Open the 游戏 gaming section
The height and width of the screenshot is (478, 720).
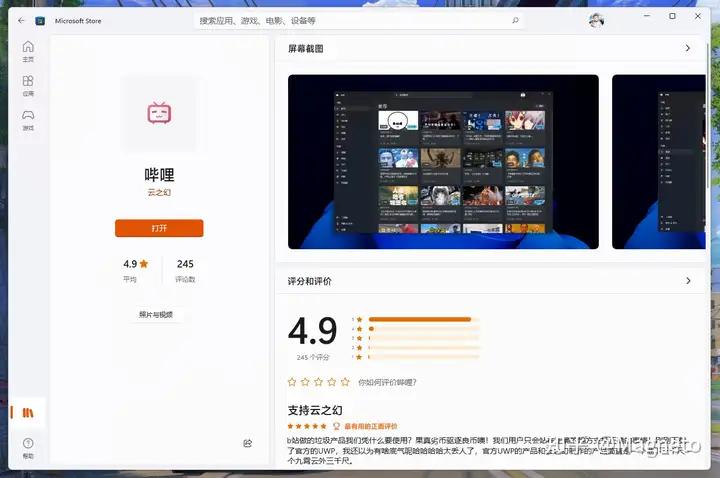[x=28, y=119]
